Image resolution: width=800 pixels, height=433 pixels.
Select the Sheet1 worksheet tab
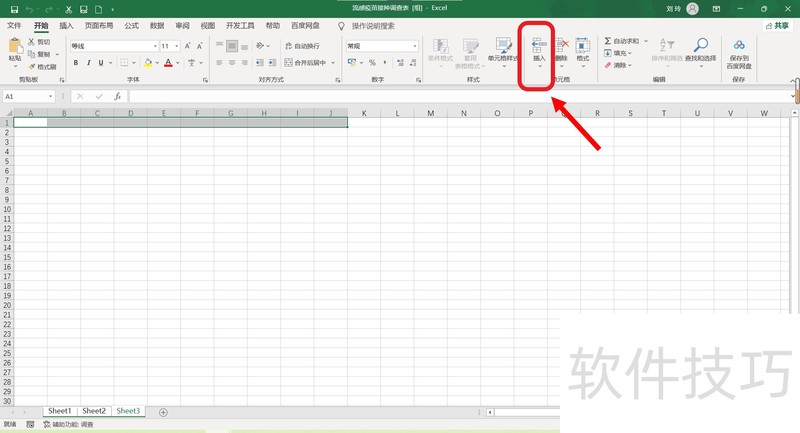[60, 411]
